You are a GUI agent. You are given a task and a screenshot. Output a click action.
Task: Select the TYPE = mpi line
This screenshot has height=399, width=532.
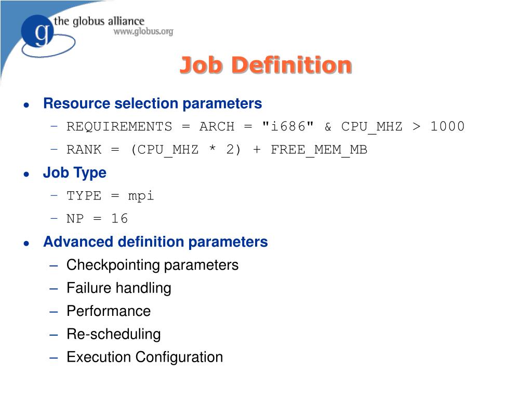tap(110, 196)
